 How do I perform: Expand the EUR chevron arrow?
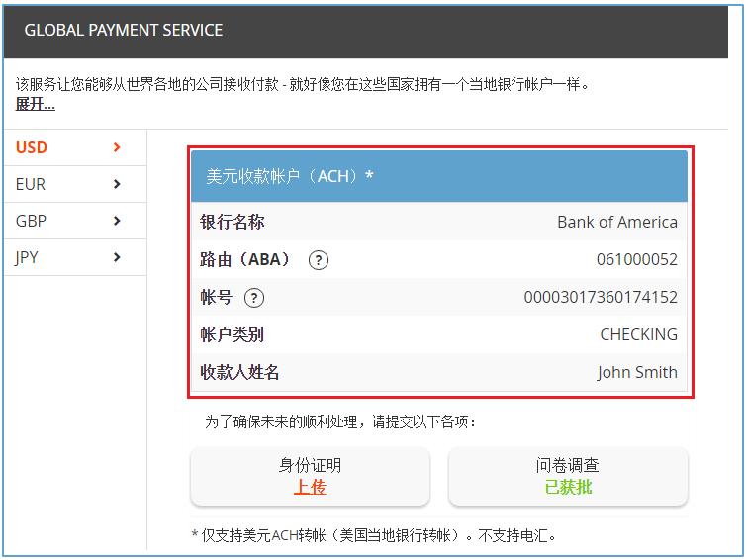[x=117, y=184]
